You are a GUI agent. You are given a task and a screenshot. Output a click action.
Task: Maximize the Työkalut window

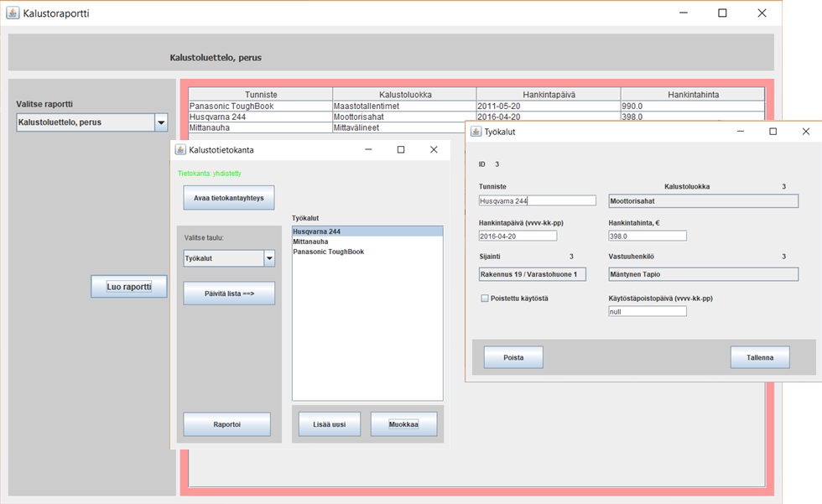[773, 132]
